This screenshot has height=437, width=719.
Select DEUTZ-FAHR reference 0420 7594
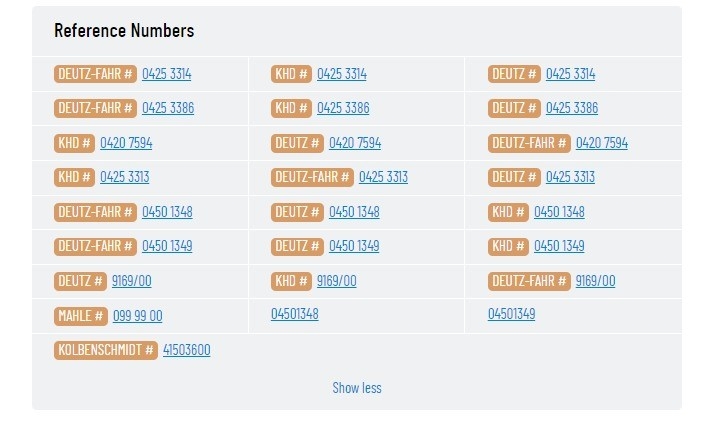(602, 143)
